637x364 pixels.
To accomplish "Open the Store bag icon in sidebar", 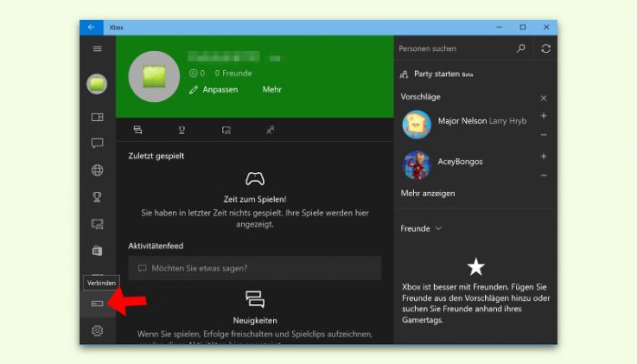I will coord(97,250).
